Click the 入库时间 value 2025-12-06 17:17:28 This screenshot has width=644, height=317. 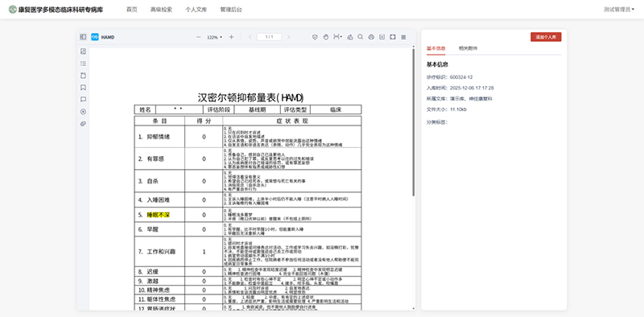tap(472, 88)
